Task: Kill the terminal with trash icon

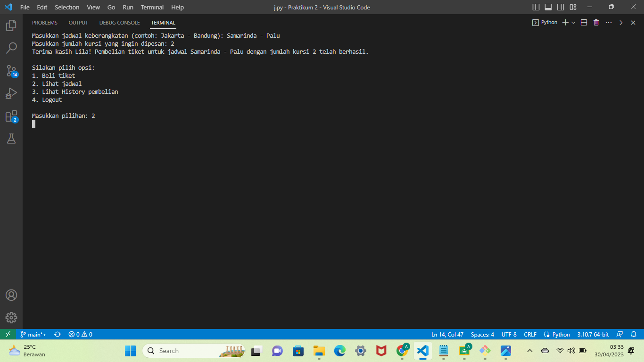Action: pos(596,23)
